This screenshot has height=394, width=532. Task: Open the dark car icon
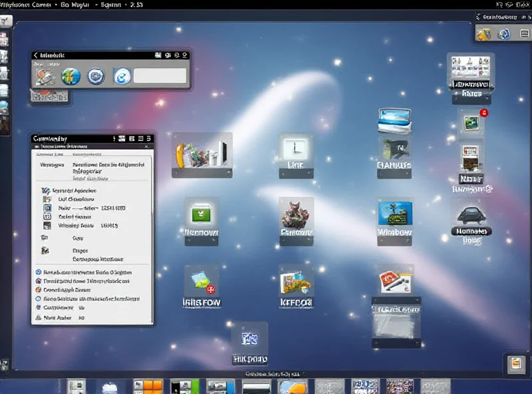point(471,215)
